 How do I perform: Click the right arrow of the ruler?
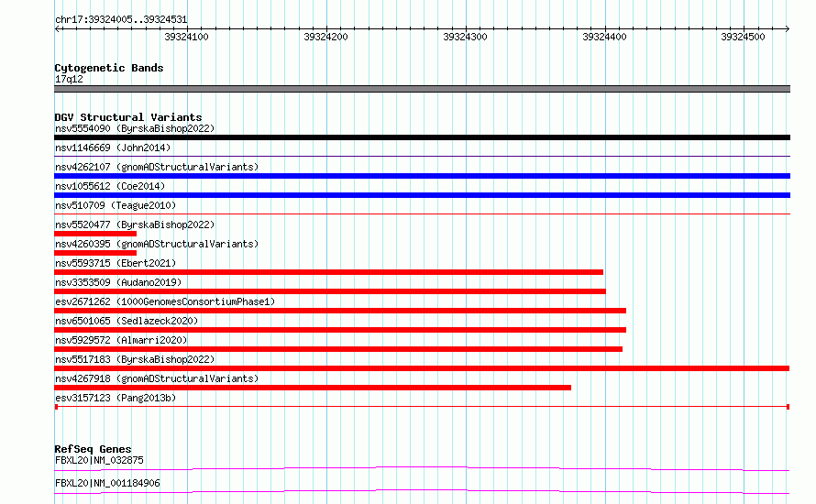787,29
